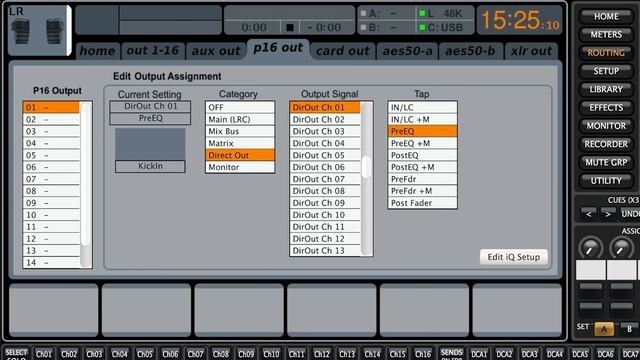
Task: Switch to the out 1-16 tab
Action: pos(153,51)
